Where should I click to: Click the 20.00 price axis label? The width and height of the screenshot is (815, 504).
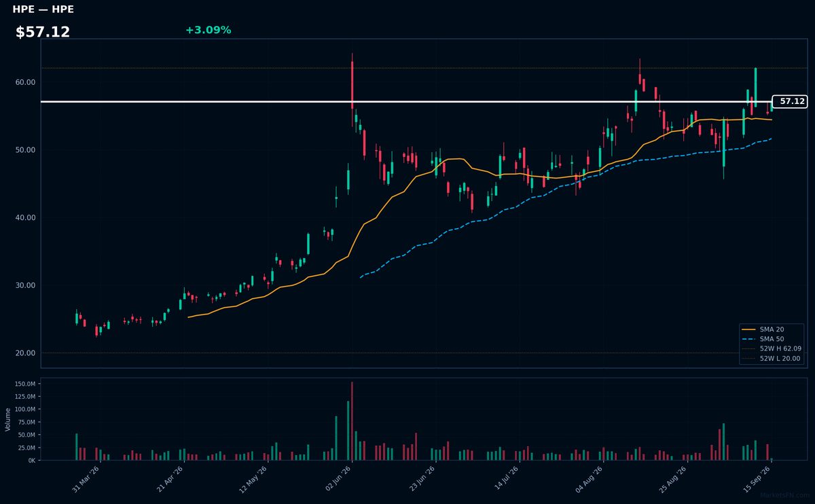click(x=25, y=353)
